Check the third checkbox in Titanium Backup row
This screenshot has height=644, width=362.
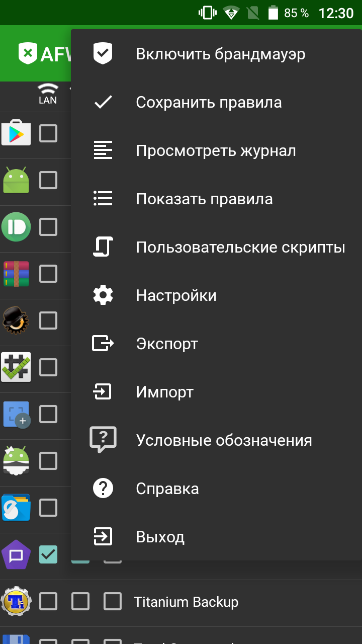(x=113, y=601)
